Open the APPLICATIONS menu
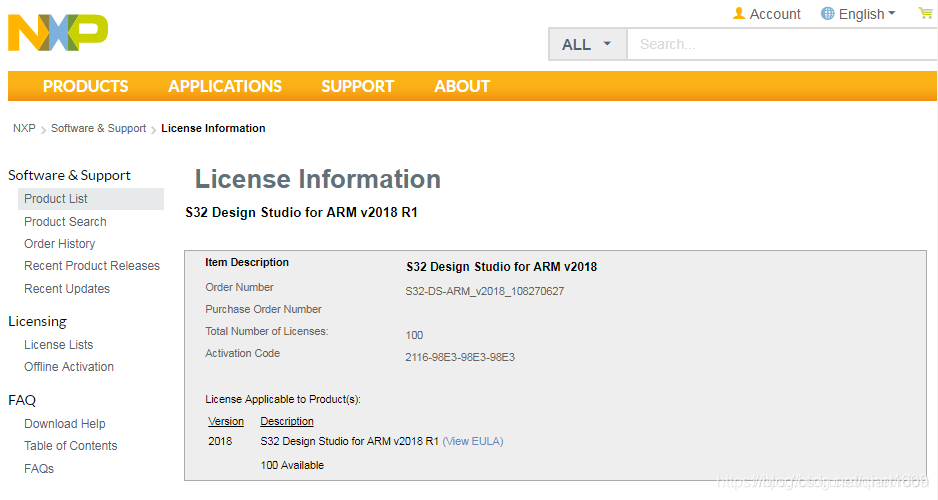 225,86
